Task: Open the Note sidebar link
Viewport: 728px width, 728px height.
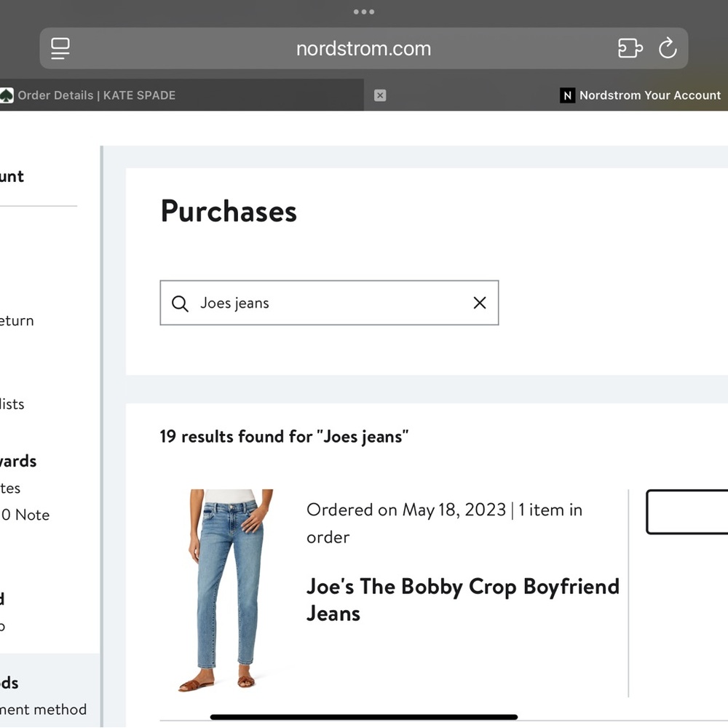Action: (x=25, y=515)
